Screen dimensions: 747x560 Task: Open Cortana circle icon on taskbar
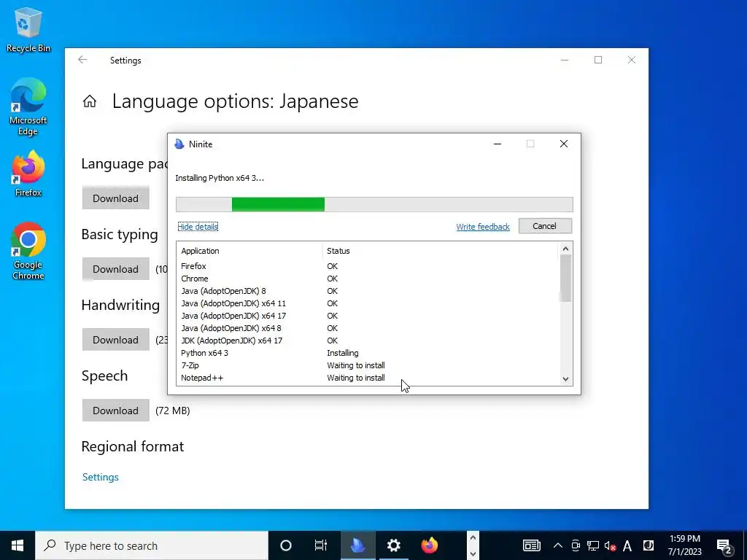pos(285,545)
